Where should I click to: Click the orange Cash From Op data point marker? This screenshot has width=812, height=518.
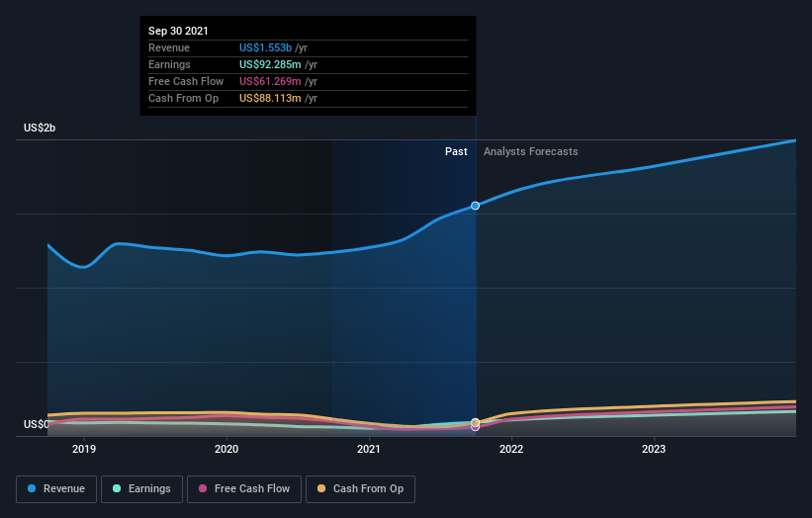tap(476, 422)
